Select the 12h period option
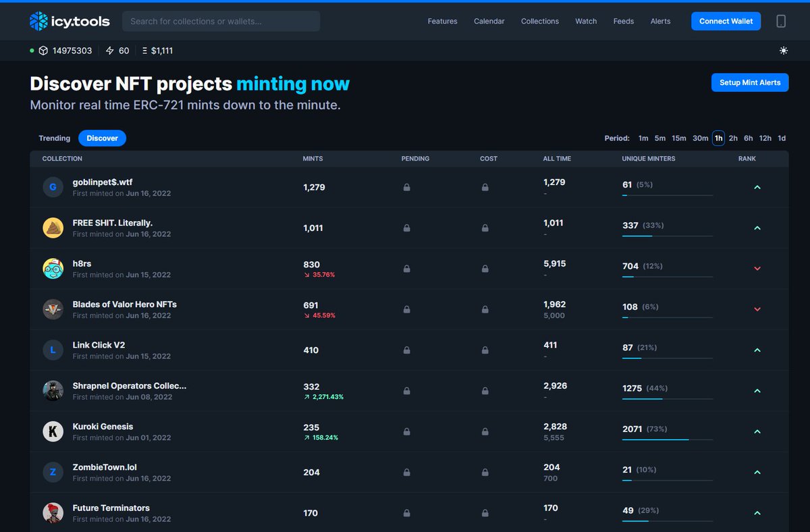This screenshot has height=532, width=810. coord(765,138)
